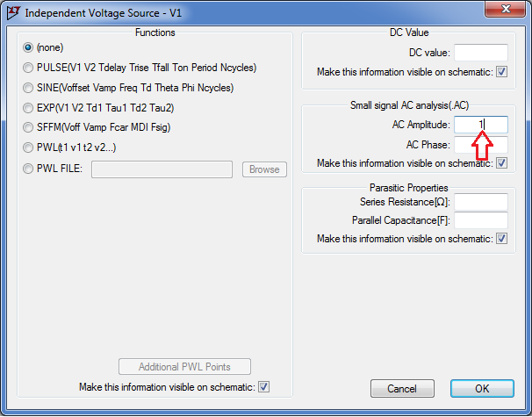Click the dialog title 'Independent Voltage Source - V1'
532x417 pixels.
point(104,13)
